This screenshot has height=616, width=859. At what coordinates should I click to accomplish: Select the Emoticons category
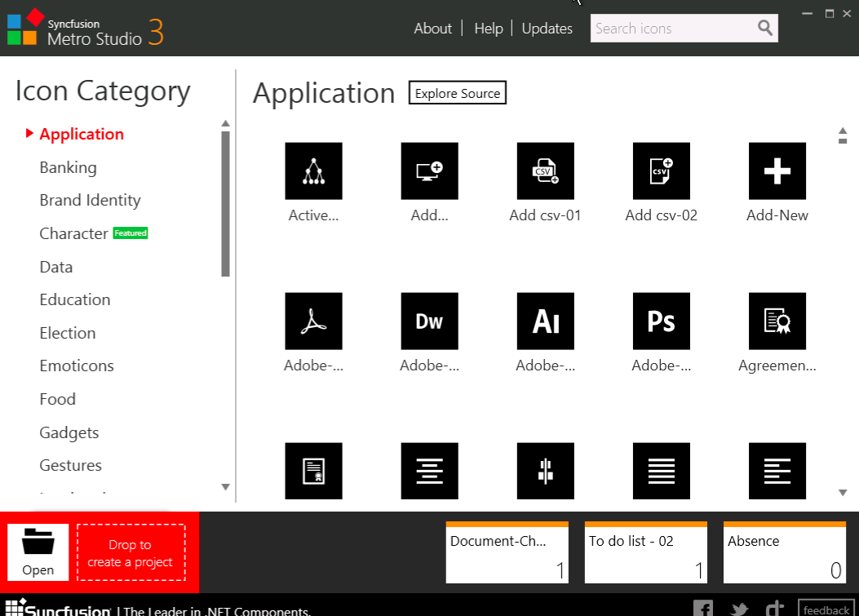point(77,366)
